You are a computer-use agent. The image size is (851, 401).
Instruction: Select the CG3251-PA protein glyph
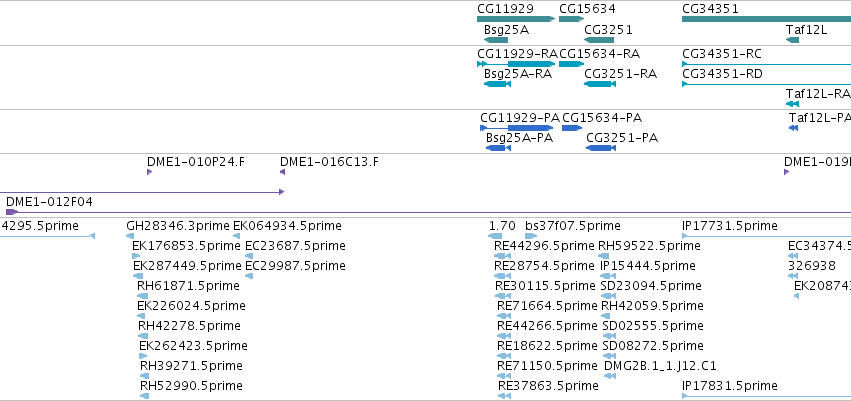point(601,148)
